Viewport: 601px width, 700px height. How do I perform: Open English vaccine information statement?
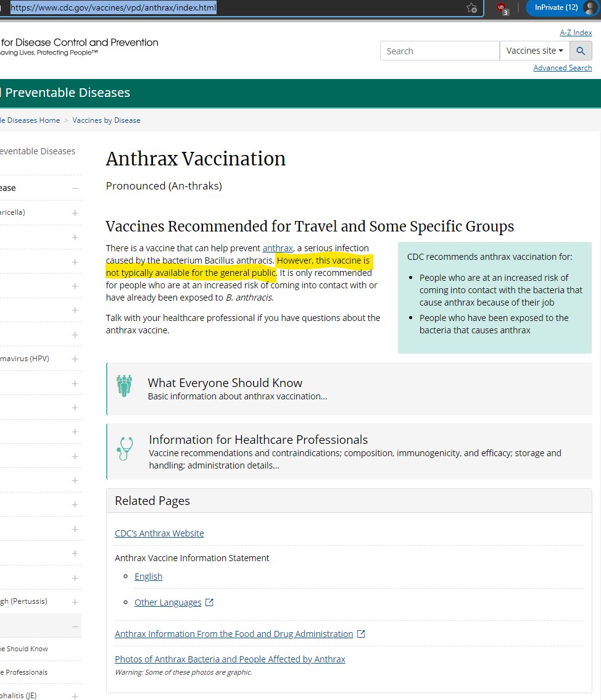[149, 577]
